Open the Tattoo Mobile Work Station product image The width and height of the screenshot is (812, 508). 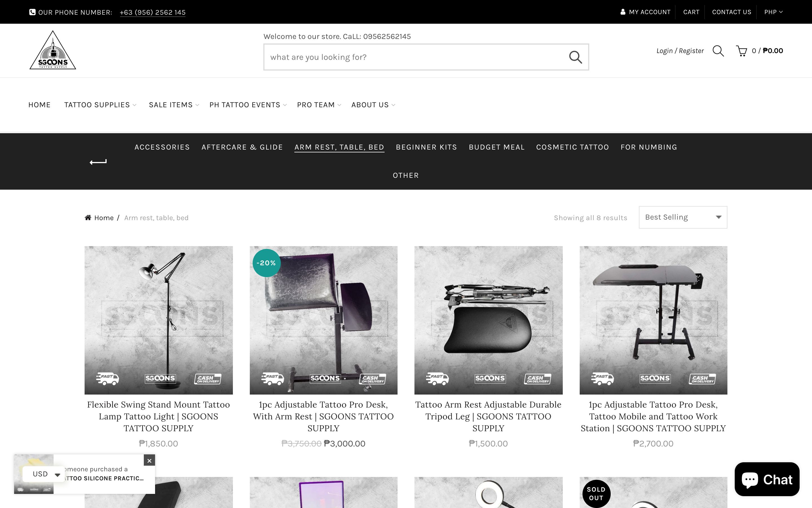pos(653,320)
